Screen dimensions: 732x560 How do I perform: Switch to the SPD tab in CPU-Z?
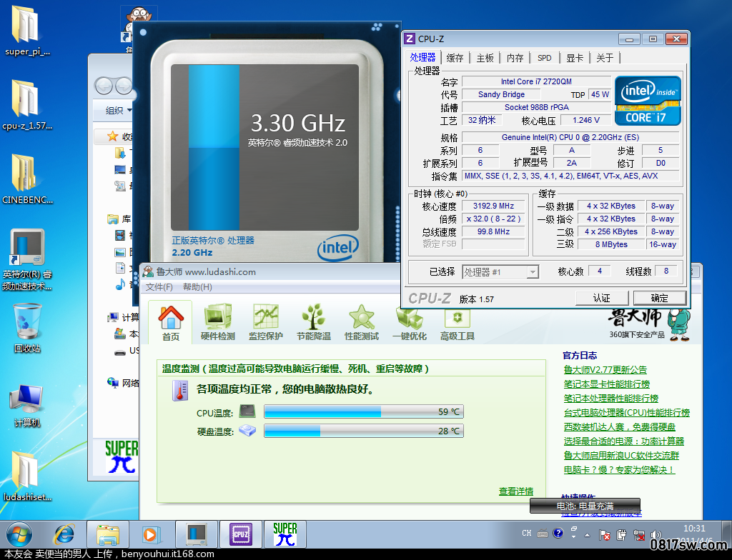(544, 58)
